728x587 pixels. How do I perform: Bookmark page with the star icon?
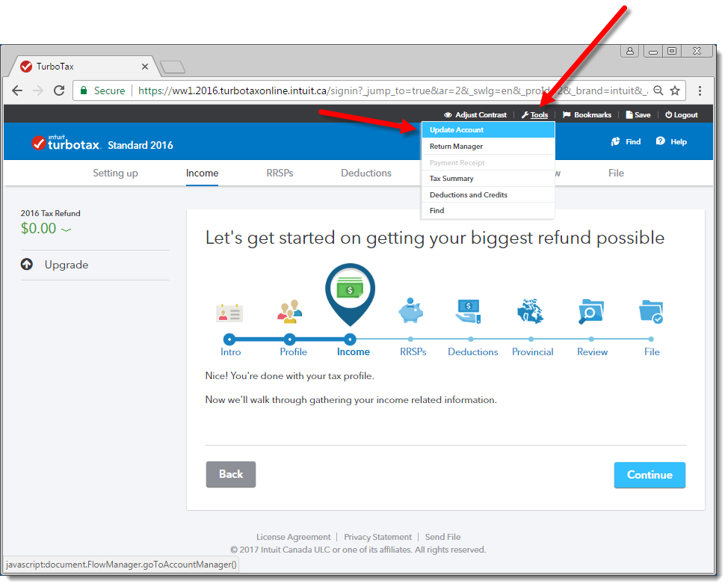coord(675,90)
